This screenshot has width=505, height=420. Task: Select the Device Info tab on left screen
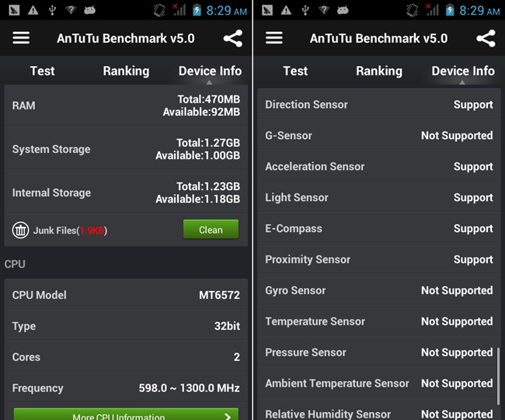click(210, 71)
